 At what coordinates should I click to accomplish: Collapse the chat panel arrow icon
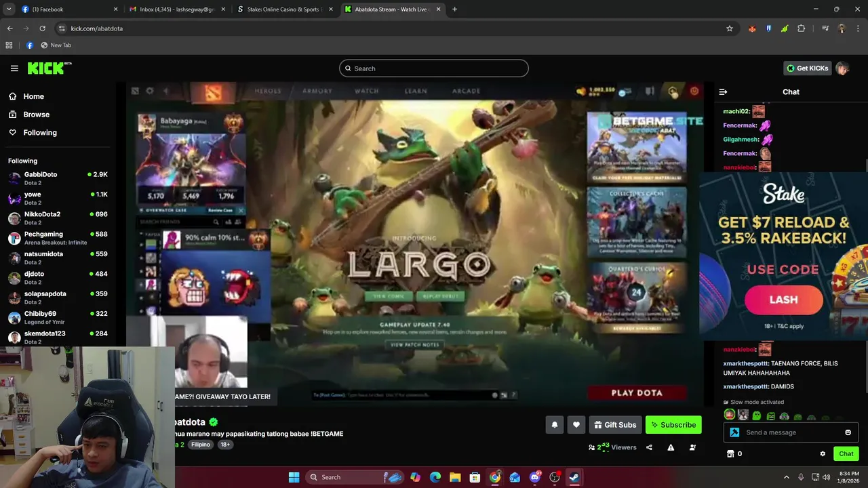click(723, 91)
